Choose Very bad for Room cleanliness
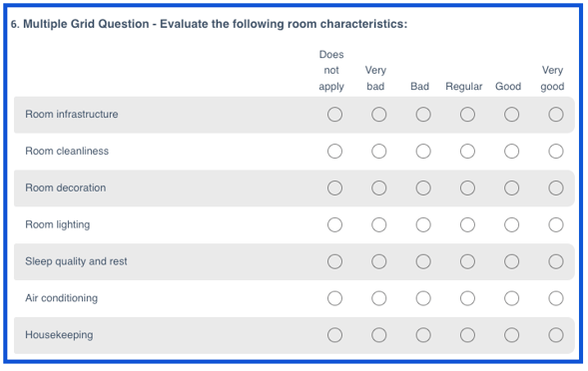This screenshot has width=588, height=371. pyautogui.click(x=378, y=152)
